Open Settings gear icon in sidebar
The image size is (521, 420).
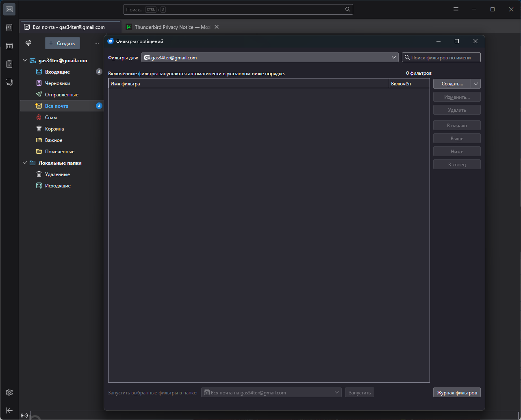[9, 392]
